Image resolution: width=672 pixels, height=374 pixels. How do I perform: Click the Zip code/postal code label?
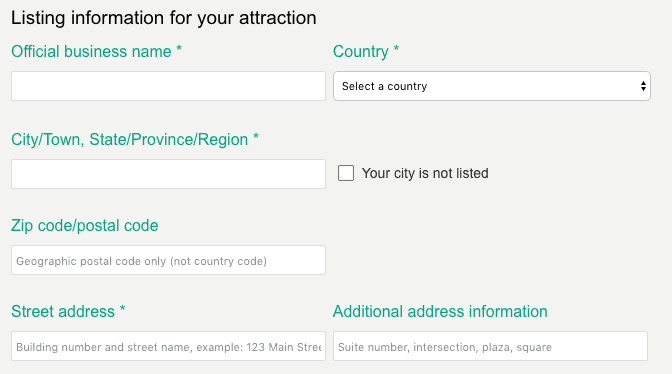[85, 225]
